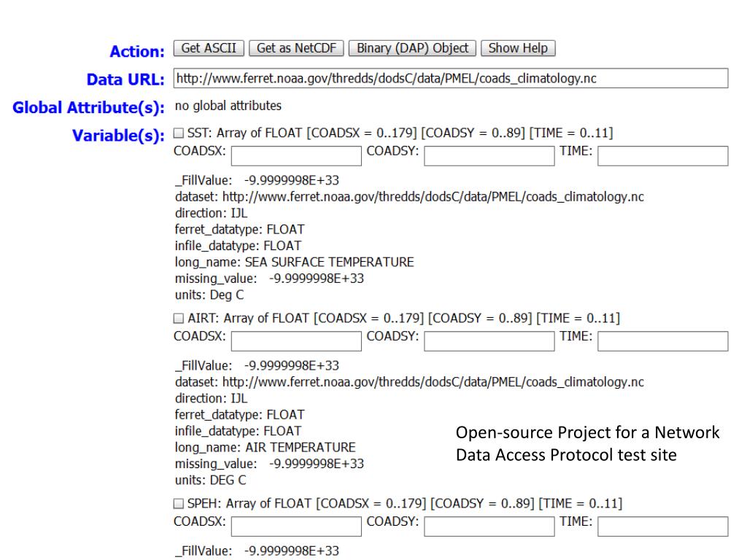747x560 pixels.
Task: Click 'Open-source Project for a Network' caption
Action: (x=587, y=432)
